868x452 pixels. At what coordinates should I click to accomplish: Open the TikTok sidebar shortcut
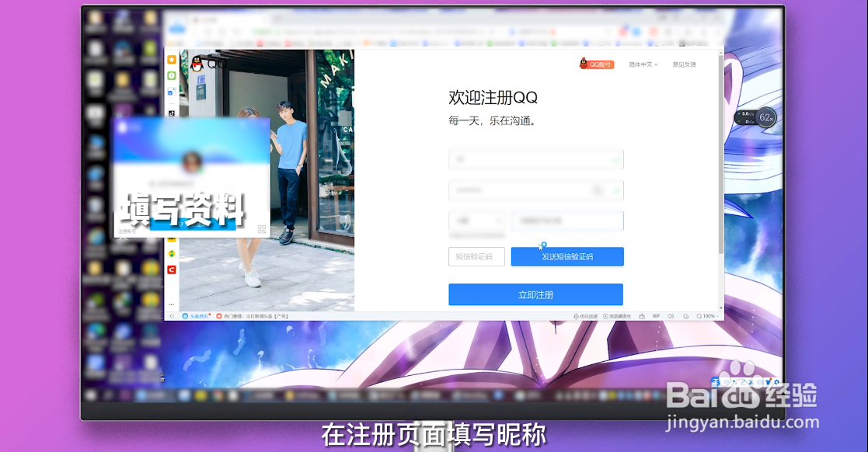172,113
